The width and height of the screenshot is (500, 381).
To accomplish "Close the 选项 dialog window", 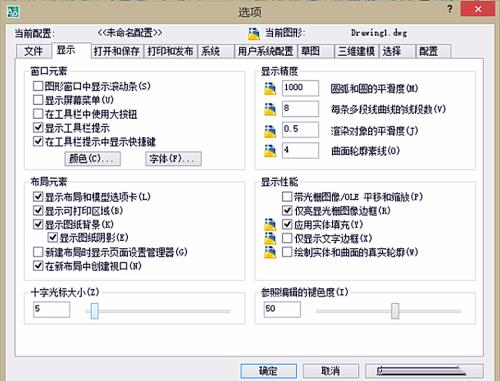I will tap(478, 9).
